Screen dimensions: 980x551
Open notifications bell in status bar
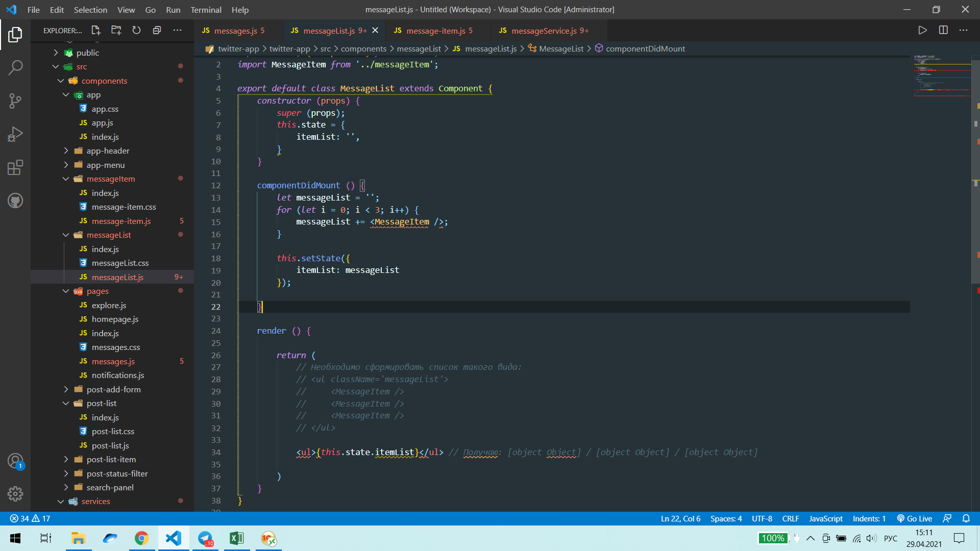coord(966,518)
